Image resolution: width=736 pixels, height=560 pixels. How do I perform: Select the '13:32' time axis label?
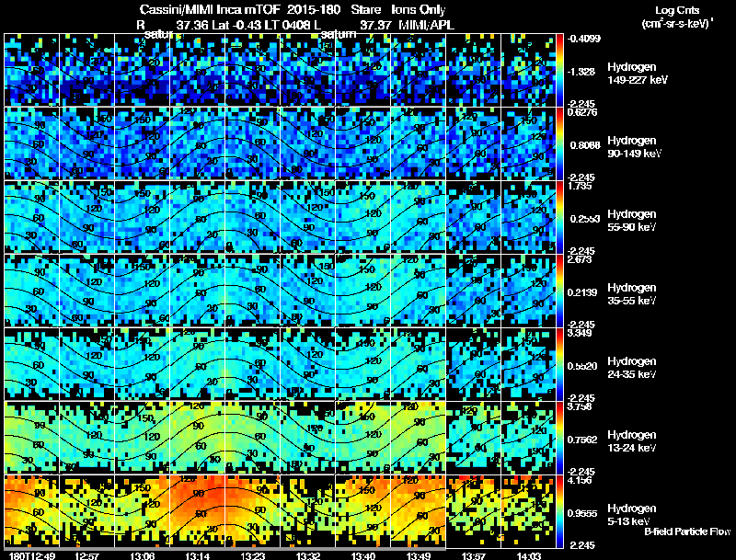(x=308, y=555)
